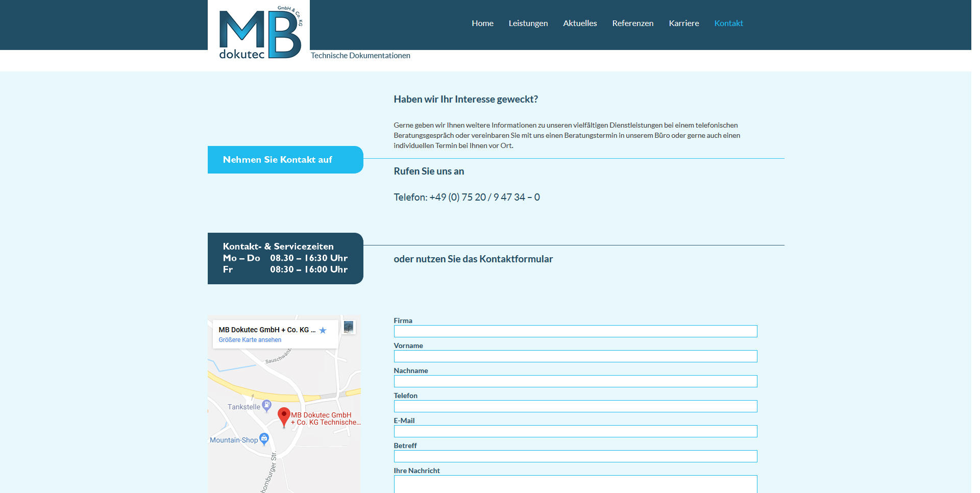Click the Kontakt navigation link
980x493 pixels.
click(728, 23)
